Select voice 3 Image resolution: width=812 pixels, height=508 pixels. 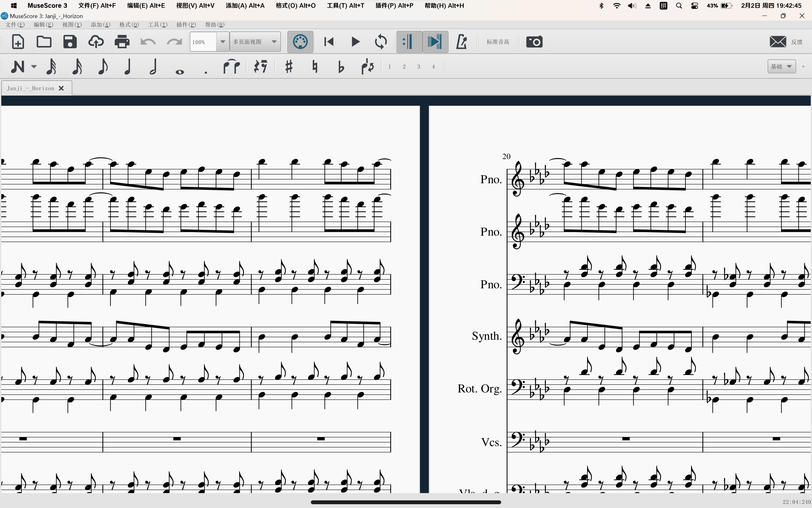coord(419,67)
